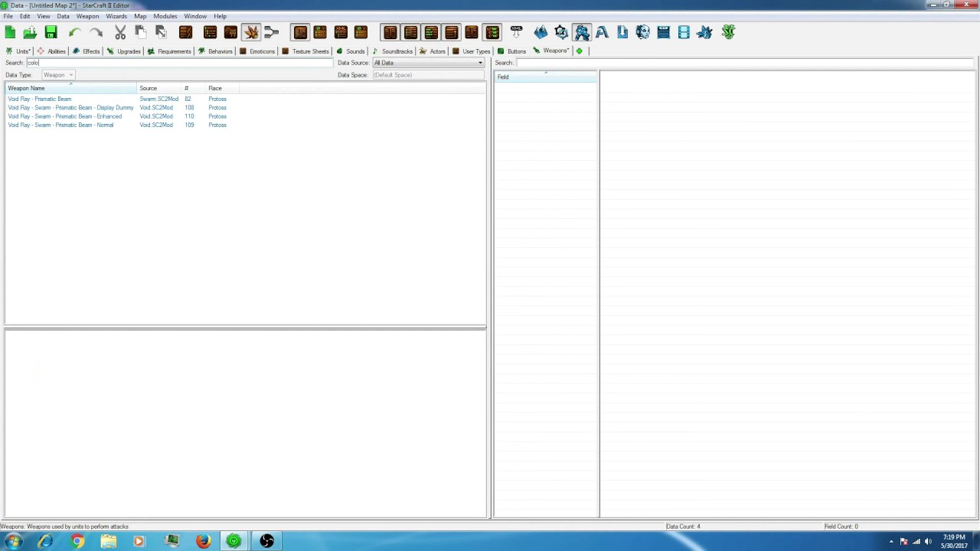
Task: Open the Cutscenes film strip icon
Action: (684, 32)
